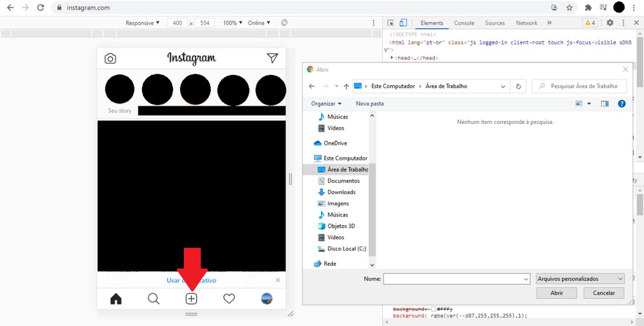Open 'Objetos 3D' in navigation pane
Image resolution: width=644 pixels, height=326 pixels.
337,226
